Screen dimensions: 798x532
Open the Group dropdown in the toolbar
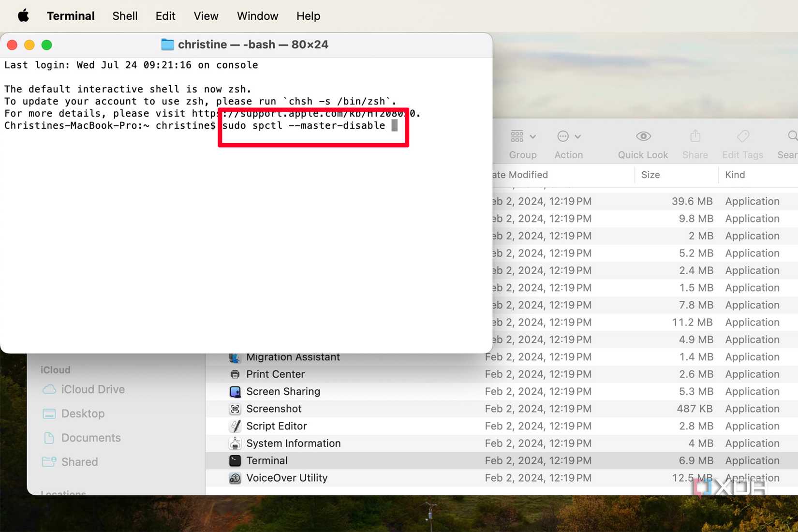coord(523,136)
